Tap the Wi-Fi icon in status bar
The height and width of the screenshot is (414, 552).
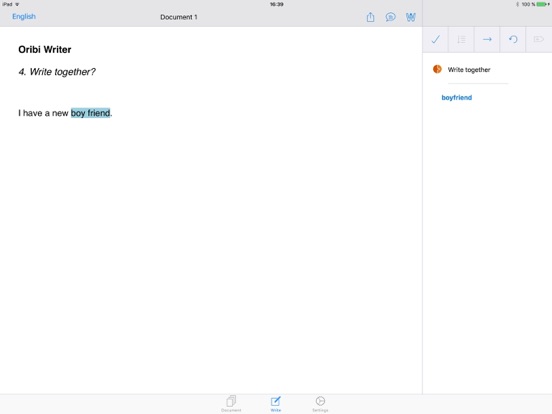coord(17,4)
